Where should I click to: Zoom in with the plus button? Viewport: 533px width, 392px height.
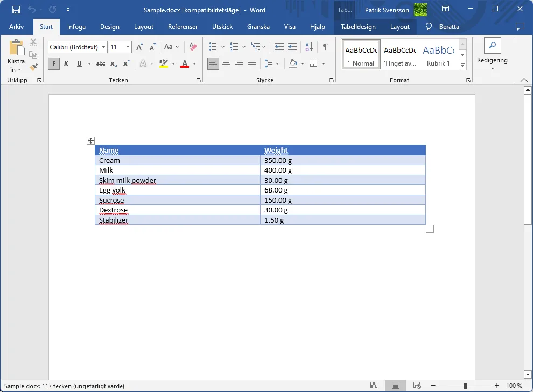pos(496,386)
